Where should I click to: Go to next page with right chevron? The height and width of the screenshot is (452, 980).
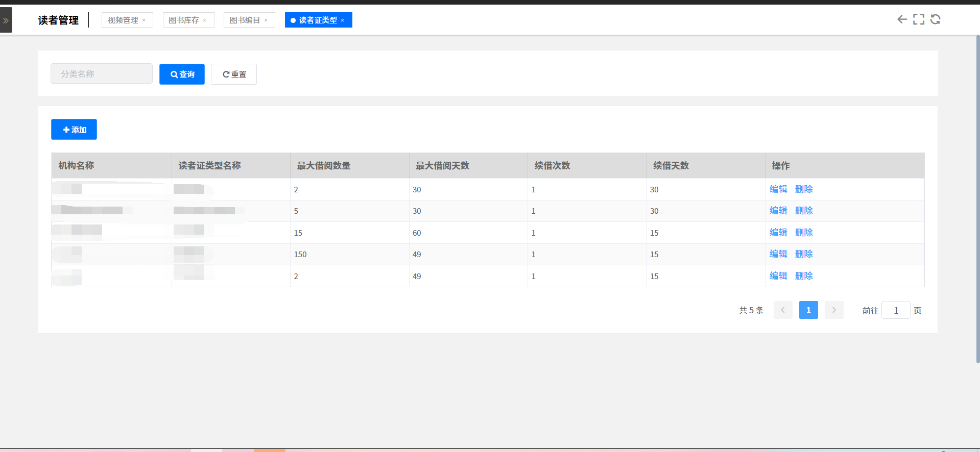[x=833, y=310]
